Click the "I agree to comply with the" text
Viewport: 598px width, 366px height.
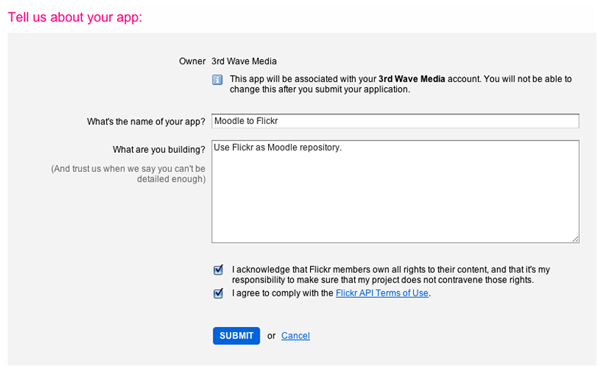tap(283, 293)
